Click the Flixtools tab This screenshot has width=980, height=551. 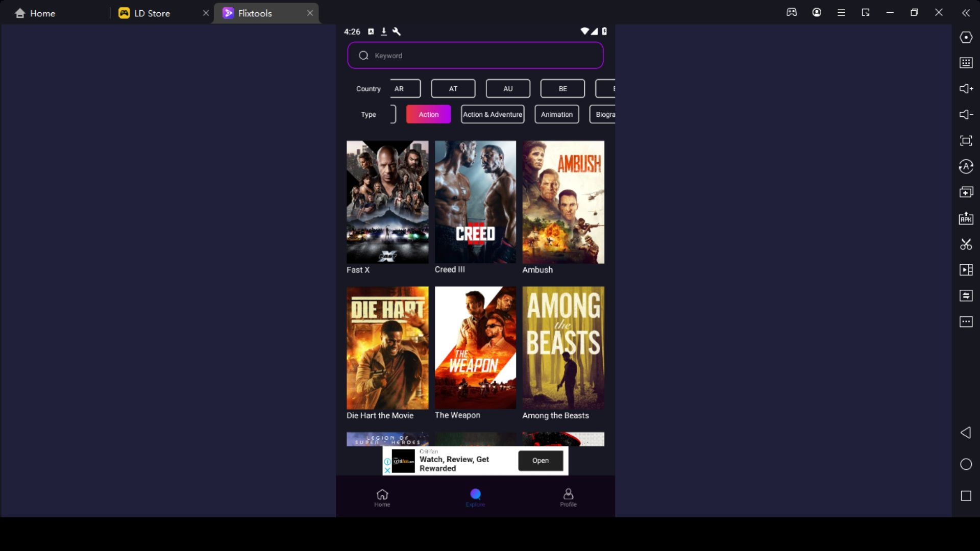[x=255, y=13]
